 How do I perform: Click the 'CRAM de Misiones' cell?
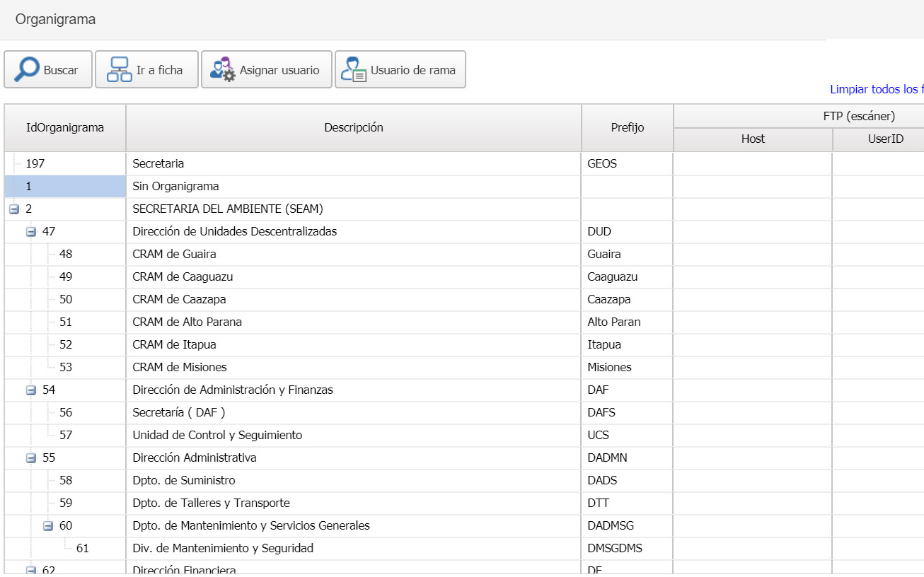(x=354, y=368)
